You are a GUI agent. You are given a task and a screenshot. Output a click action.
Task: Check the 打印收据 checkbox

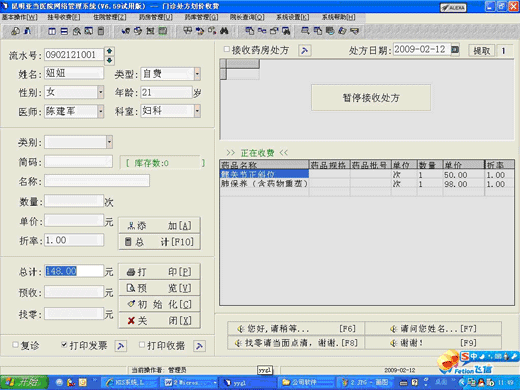point(142,345)
